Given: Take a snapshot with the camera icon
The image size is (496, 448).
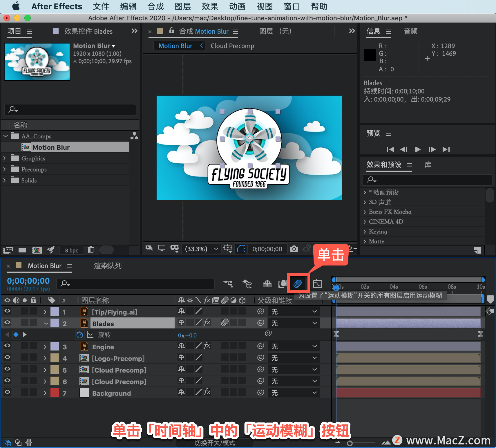Looking at the screenshot, I should (294, 249).
